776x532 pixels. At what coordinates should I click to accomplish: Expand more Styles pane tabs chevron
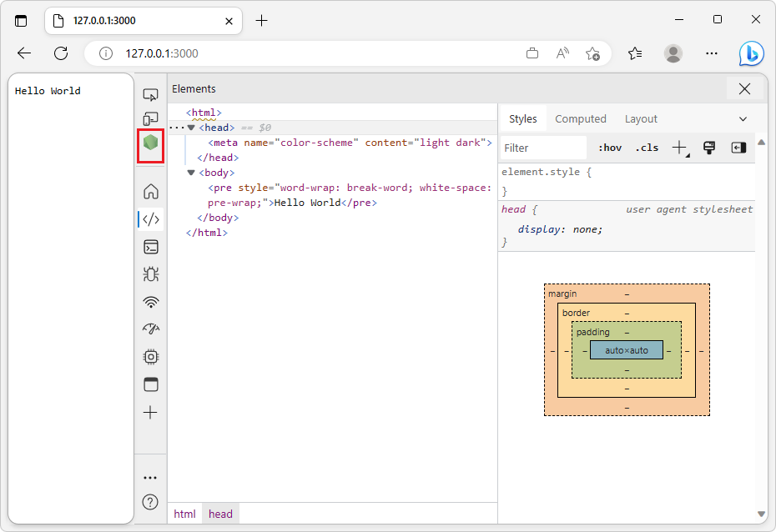pyautogui.click(x=743, y=119)
